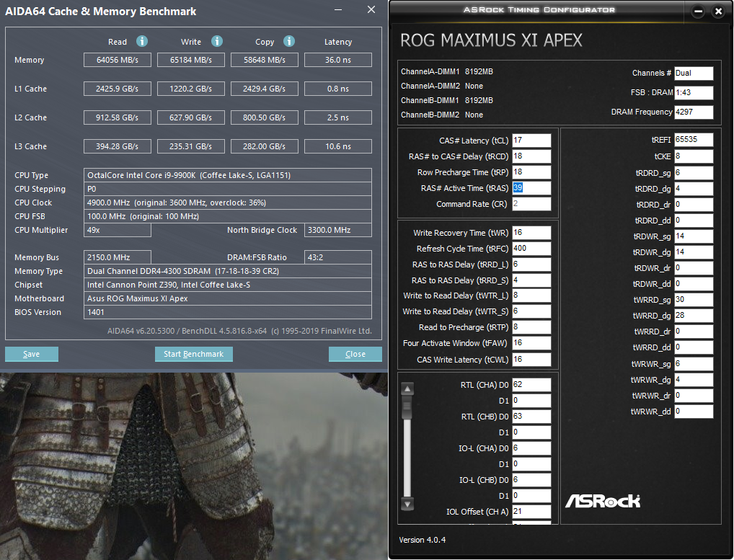Click the North Bridge Clock 3300.0 MHz field
The image size is (734, 560).
click(x=338, y=230)
